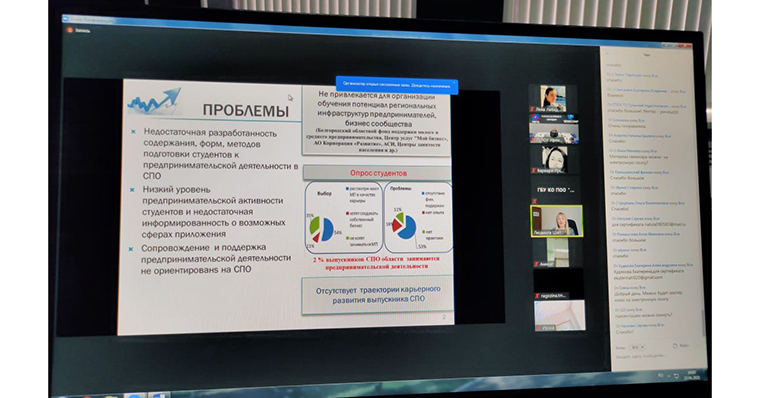Select the ГБУ КО ПОО participant tile
The width and height of the screenshot is (760, 398).
click(556, 191)
